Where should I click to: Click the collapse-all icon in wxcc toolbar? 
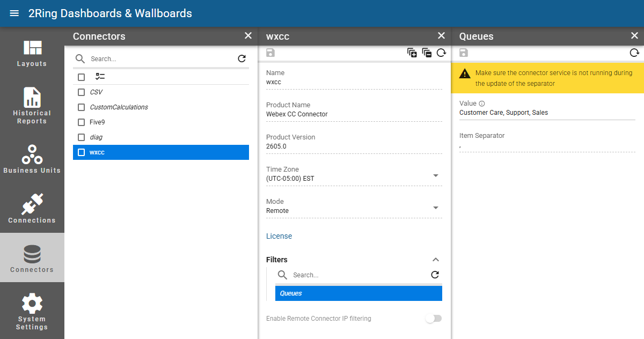click(x=427, y=53)
